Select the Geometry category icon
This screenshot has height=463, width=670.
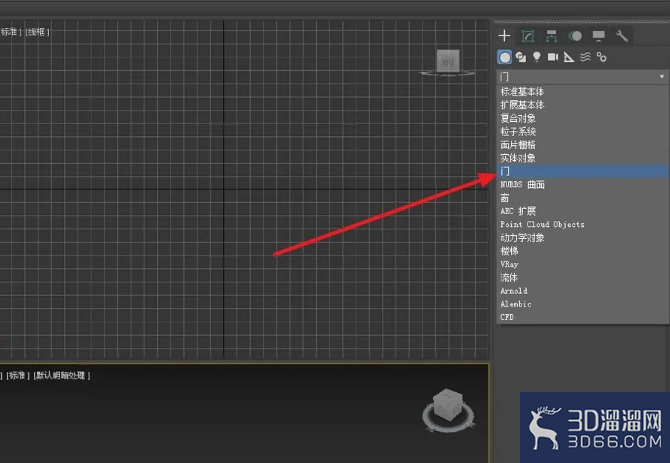coord(505,57)
